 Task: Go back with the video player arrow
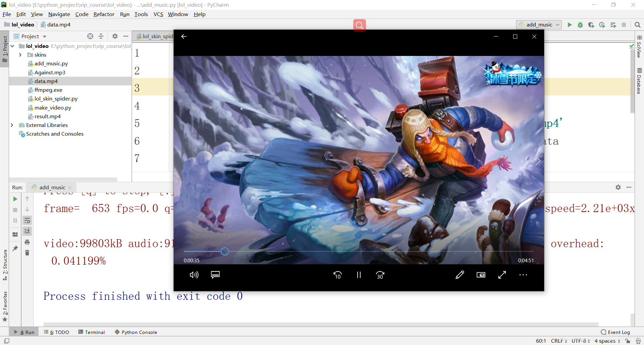click(184, 37)
